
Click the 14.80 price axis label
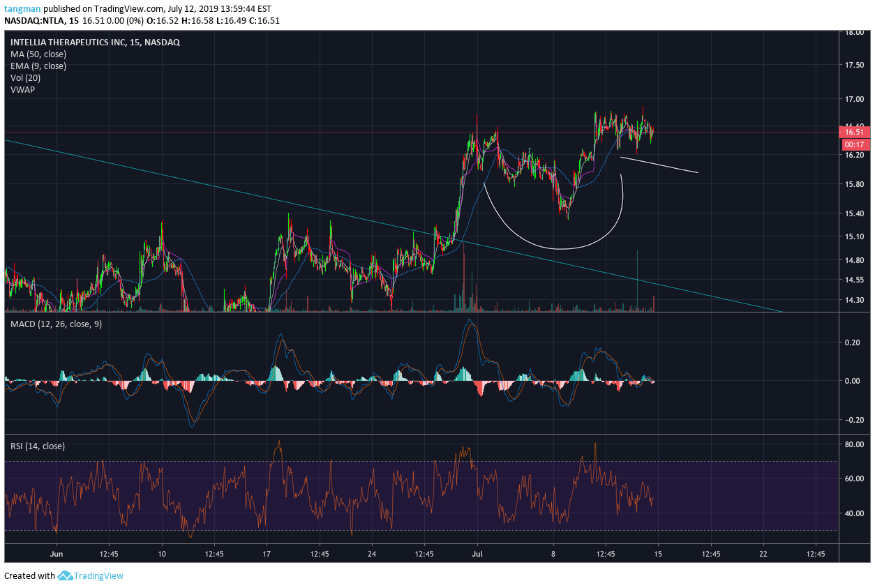click(855, 260)
